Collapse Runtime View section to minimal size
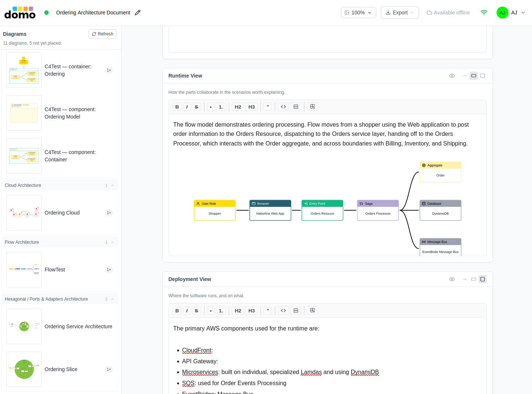The image size is (532, 394). pyautogui.click(x=465, y=76)
